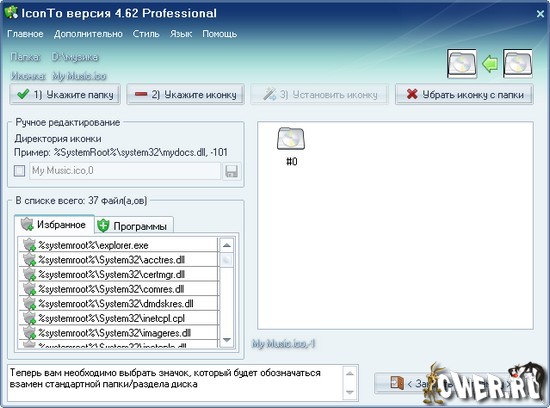Click the floppy disk save icon

232,171
